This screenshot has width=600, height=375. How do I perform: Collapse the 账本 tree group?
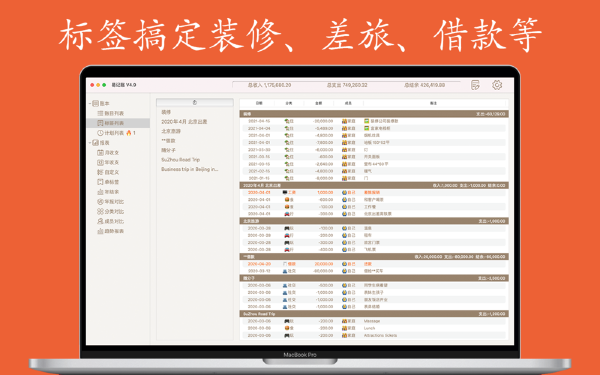[90, 103]
